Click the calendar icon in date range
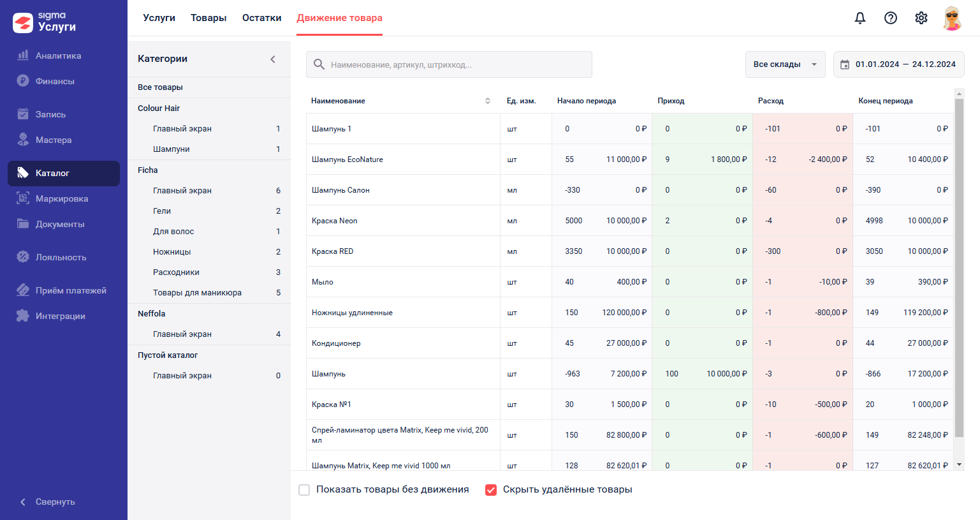Image resolution: width=980 pixels, height=520 pixels. pyautogui.click(x=845, y=64)
